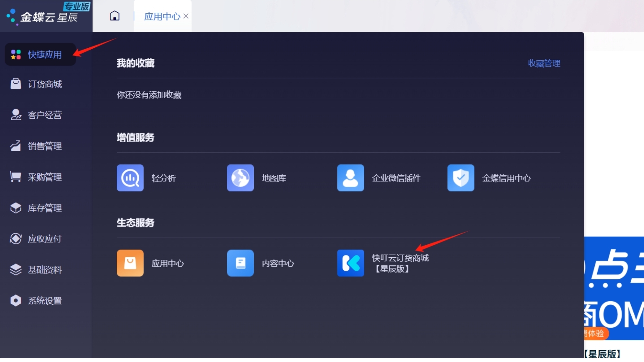Click the blue promotional banner image
The image size is (644, 362).
614,288
